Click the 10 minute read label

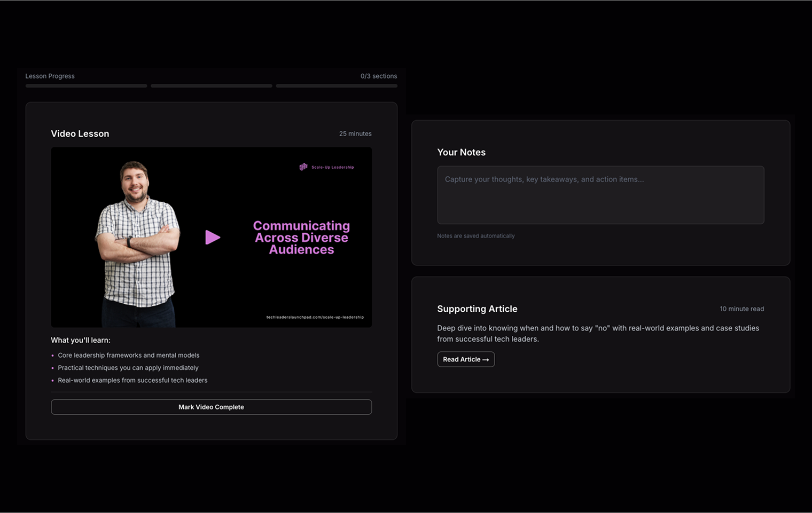[741, 309]
